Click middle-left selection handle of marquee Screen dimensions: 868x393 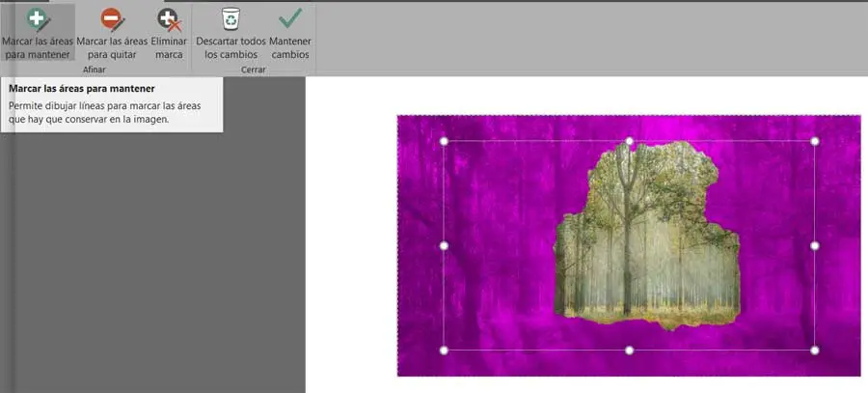coord(444,245)
